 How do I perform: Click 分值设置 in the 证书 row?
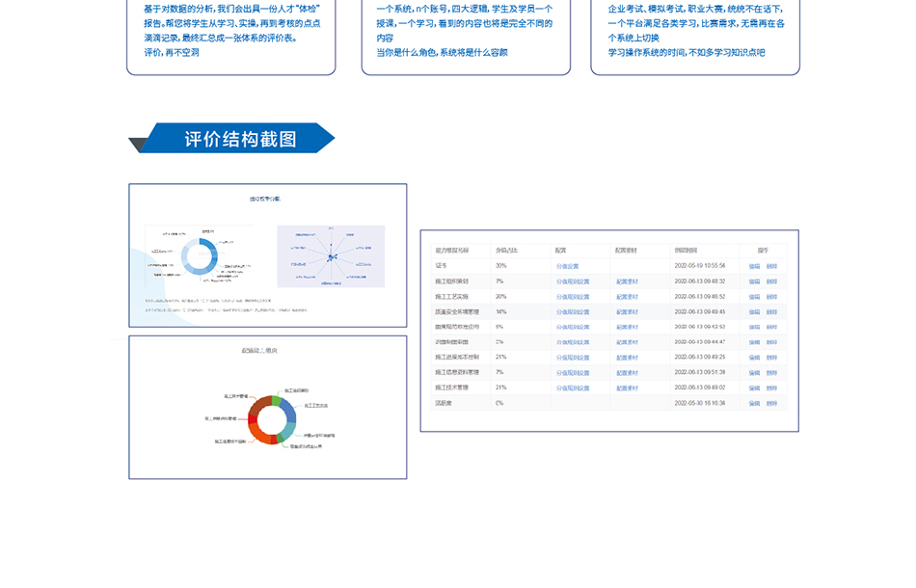tap(567, 266)
